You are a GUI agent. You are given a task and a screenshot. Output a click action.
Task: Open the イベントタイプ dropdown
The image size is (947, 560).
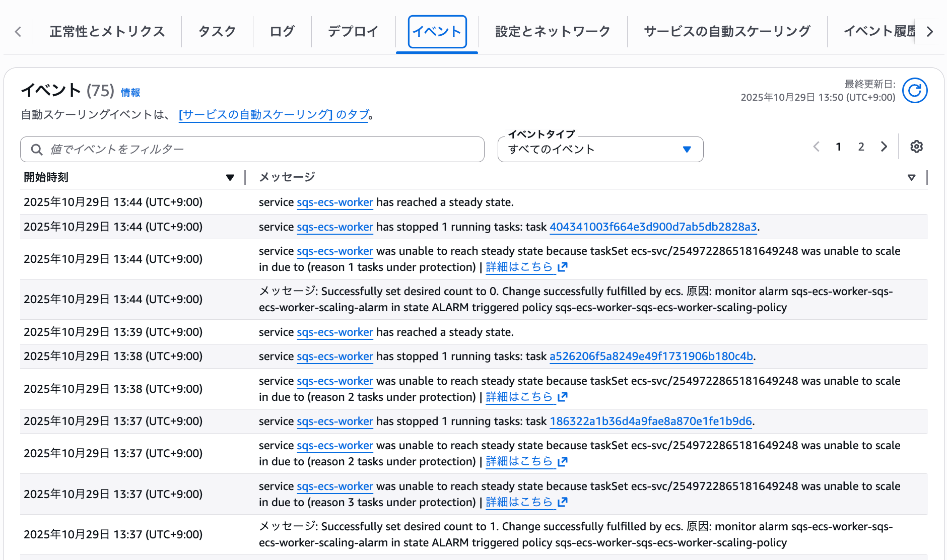pyautogui.click(x=600, y=150)
